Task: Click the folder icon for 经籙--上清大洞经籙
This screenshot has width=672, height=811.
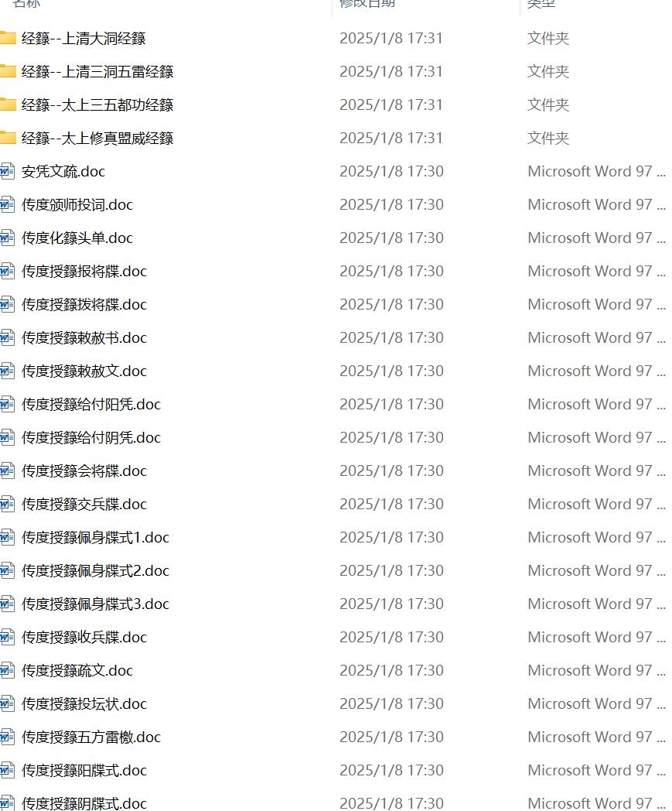Action: (x=8, y=38)
